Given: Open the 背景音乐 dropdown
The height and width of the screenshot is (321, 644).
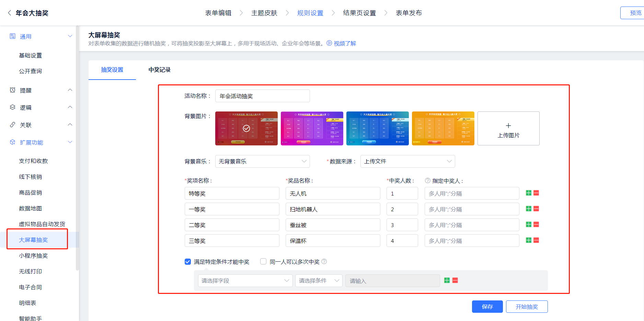Looking at the screenshot, I should coord(263,162).
